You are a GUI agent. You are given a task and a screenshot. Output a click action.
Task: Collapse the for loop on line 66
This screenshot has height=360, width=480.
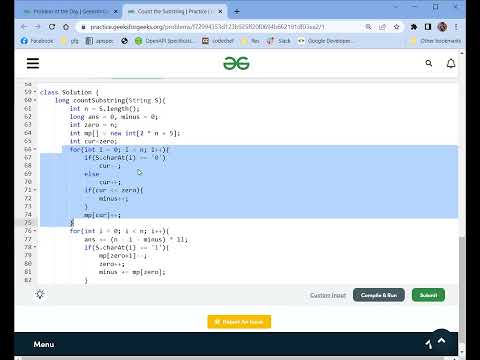pos(35,149)
